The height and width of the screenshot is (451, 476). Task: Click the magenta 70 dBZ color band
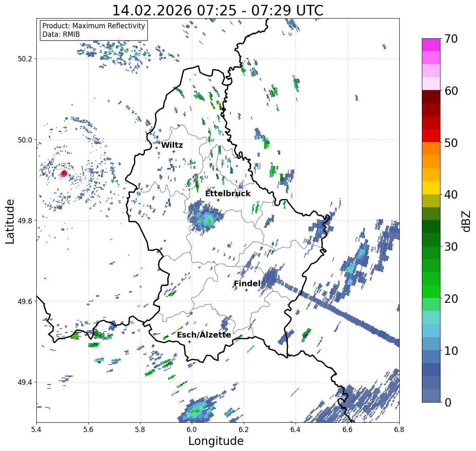[431, 45]
